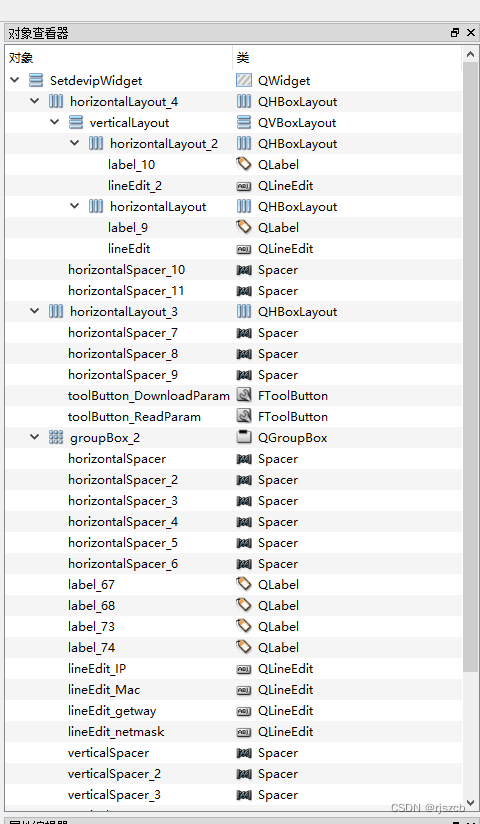This screenshot has height=824, width=480.
Task: Select the horizontalSpacer_9 item
Action: point(123,375)
